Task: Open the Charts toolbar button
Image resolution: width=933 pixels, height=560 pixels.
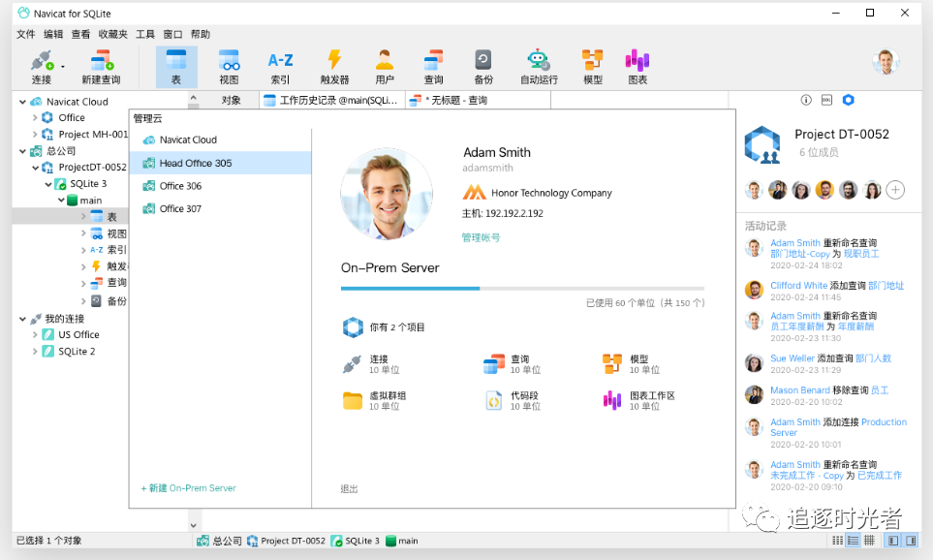Action: click(638, 67)
